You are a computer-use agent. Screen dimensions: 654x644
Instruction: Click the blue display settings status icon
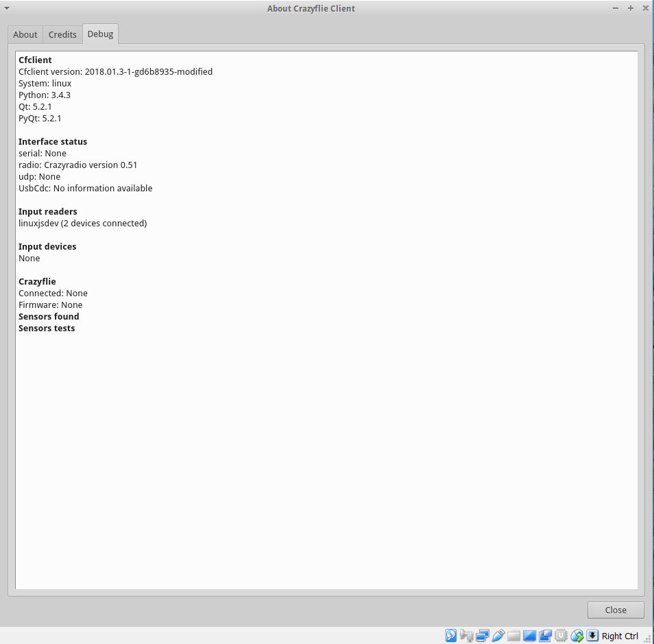529,636
